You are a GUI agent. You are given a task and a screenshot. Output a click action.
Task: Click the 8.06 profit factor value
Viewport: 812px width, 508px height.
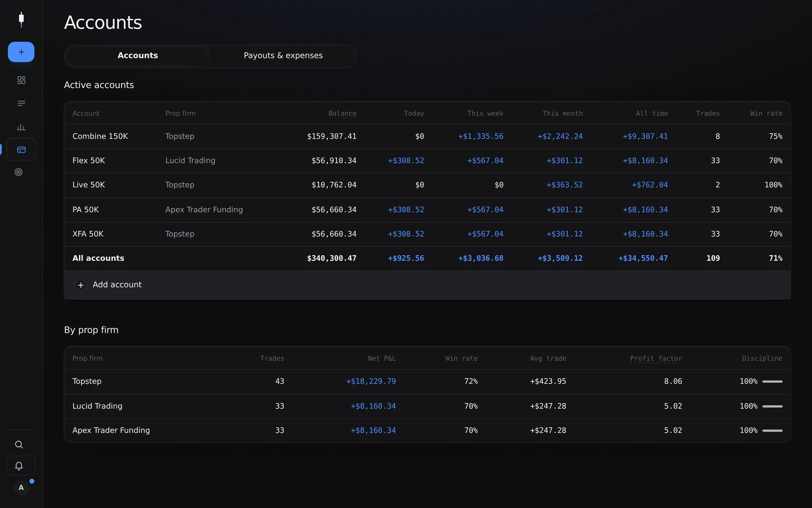pyautogui.click(x=673, y=381)
